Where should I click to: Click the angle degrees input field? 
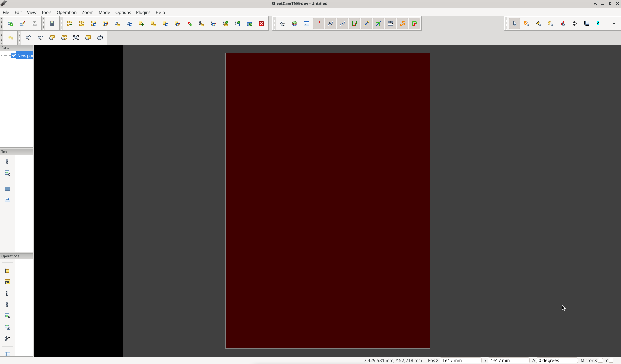tap(557, 360)
